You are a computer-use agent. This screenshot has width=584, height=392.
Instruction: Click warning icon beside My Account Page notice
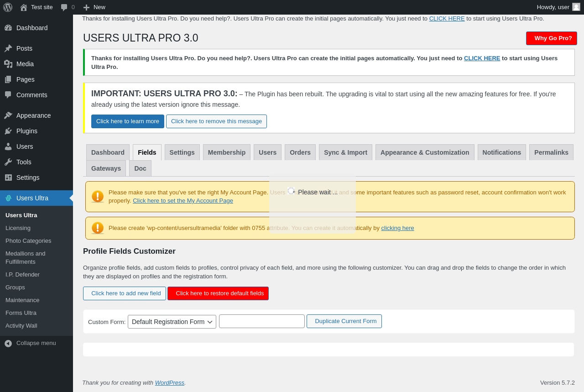(98, 197)
